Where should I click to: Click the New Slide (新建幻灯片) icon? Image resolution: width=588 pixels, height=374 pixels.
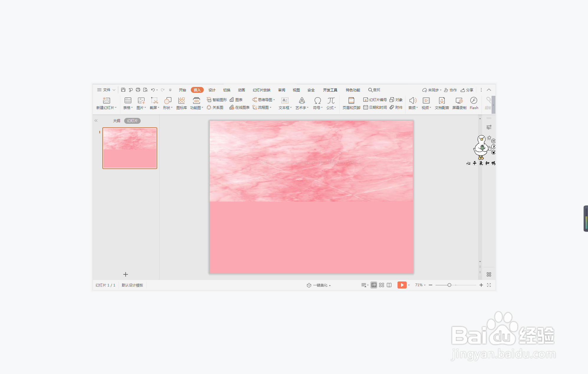106,100
